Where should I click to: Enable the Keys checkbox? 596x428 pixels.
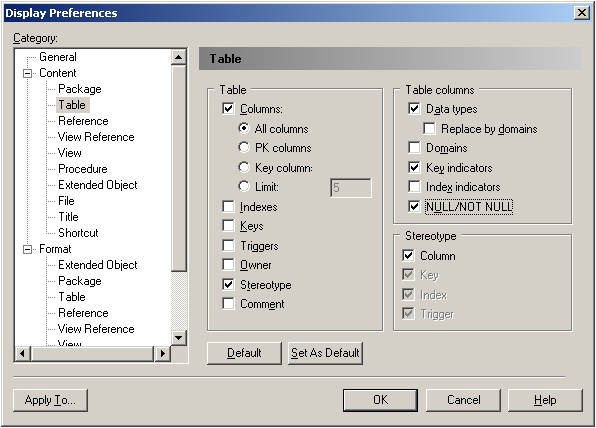click(228, 226)
